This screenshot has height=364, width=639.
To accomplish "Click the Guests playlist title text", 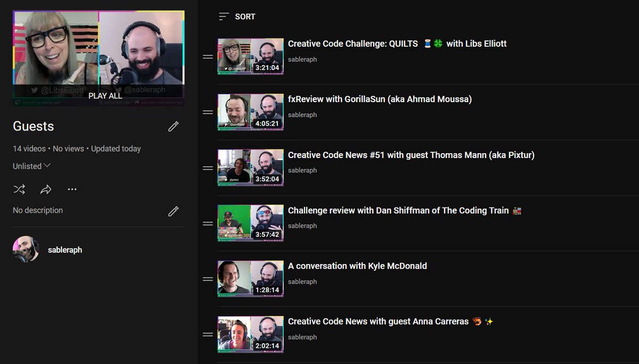I will coord(34,126).
